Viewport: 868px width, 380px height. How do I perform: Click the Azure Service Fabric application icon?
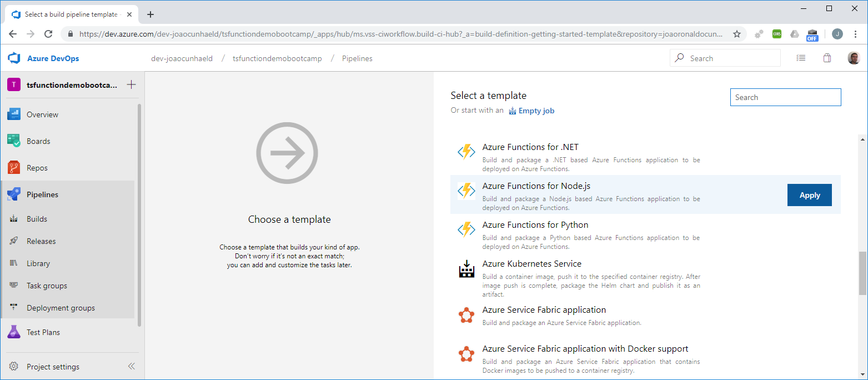click(x=466, y=315)
